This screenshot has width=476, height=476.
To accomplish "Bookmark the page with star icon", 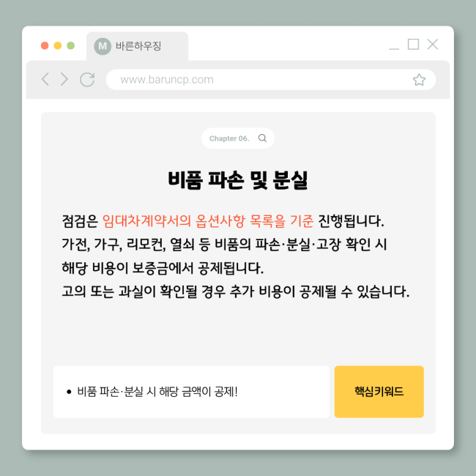I will pos(419,80).
